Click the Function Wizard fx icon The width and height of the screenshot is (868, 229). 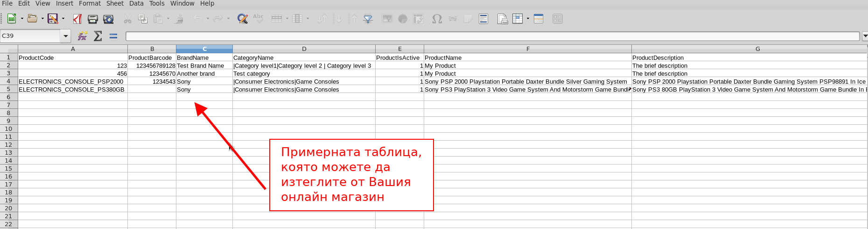click(x=83, y=36)
